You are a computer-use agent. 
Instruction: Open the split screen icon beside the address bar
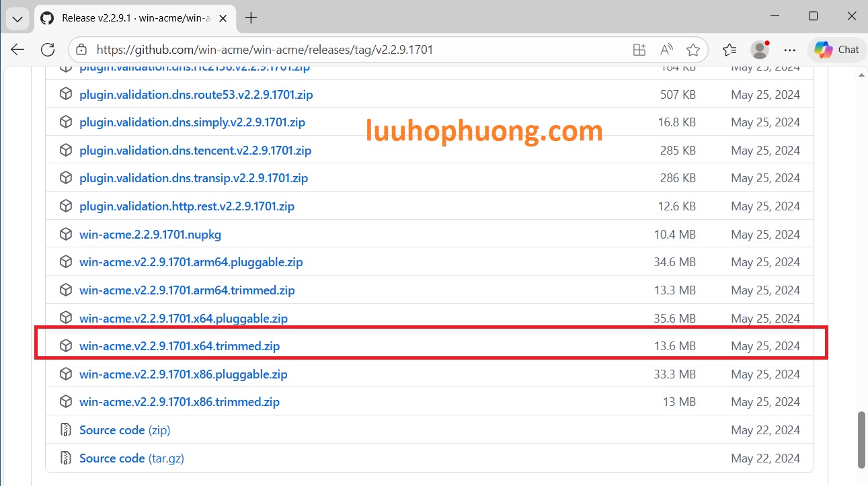point(639,49)
